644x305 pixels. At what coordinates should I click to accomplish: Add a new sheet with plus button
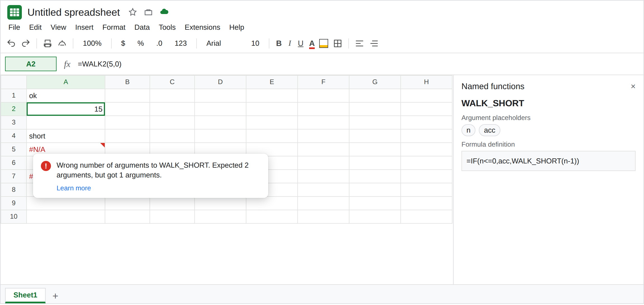click(x=55, y=296)
